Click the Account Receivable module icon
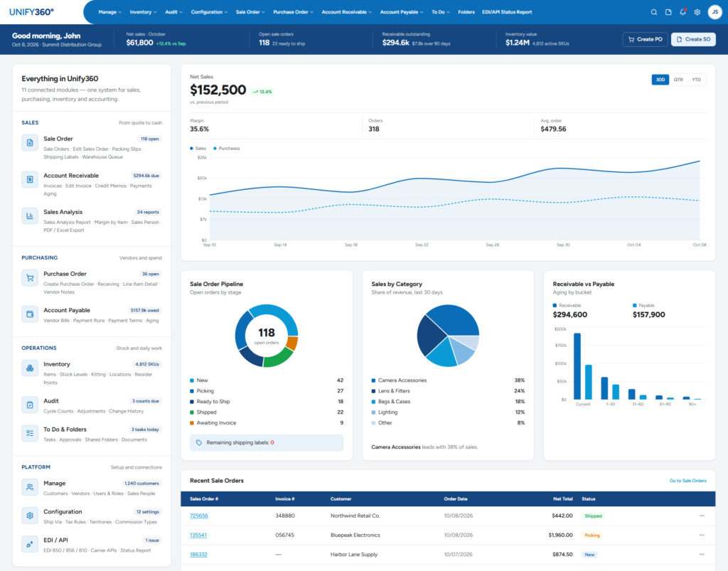728x571 pixels. [x=30, y=179]
